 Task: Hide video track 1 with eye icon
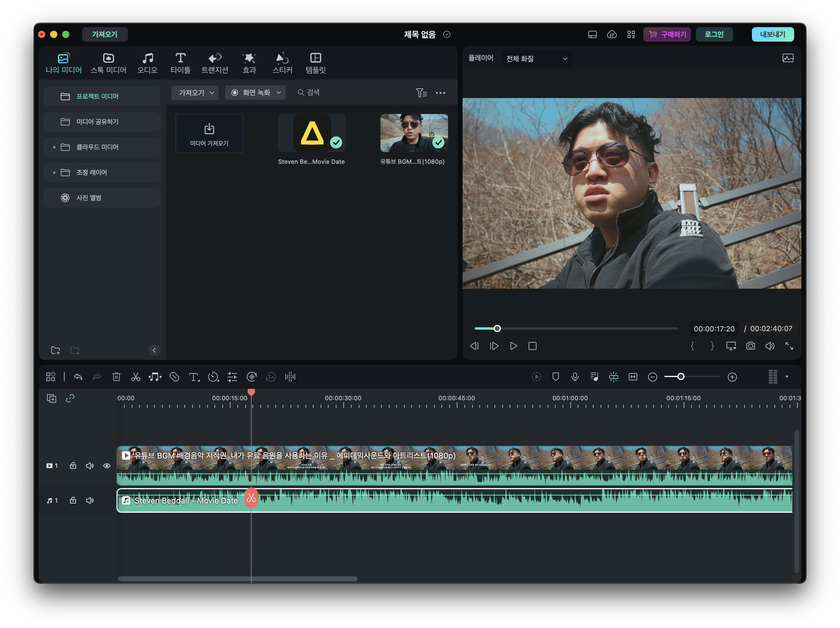click(x=107, y=465)
